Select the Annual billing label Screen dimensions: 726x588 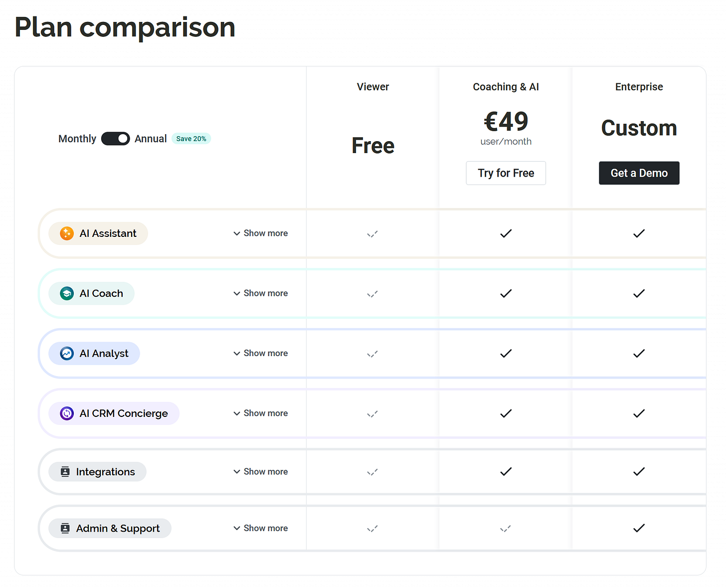coord(151,139)
